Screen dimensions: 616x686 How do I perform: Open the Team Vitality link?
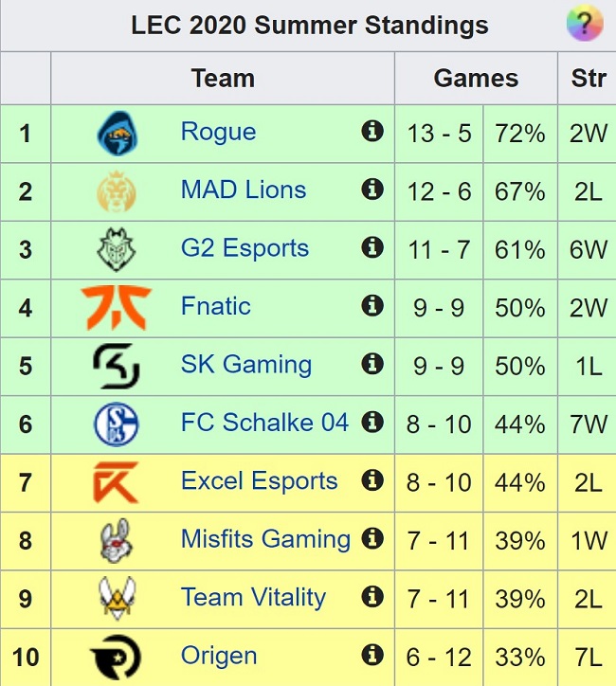pos(253,598)
